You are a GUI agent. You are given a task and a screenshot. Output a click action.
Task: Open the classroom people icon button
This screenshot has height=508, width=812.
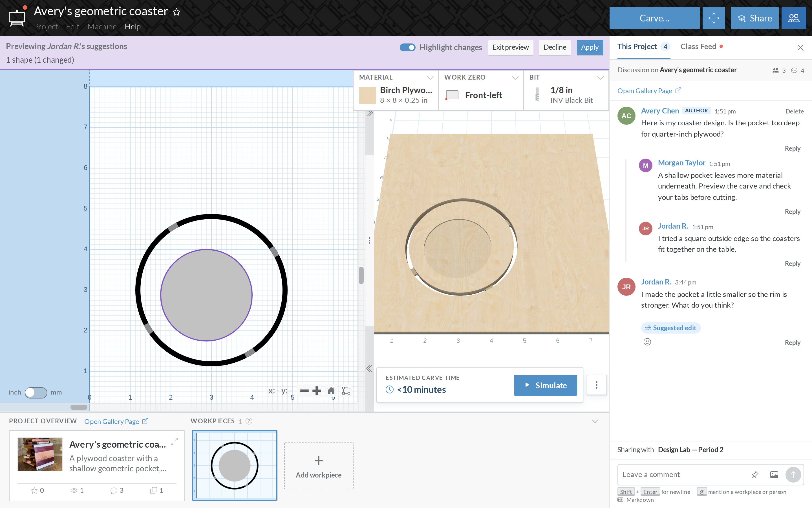(794, 18)
